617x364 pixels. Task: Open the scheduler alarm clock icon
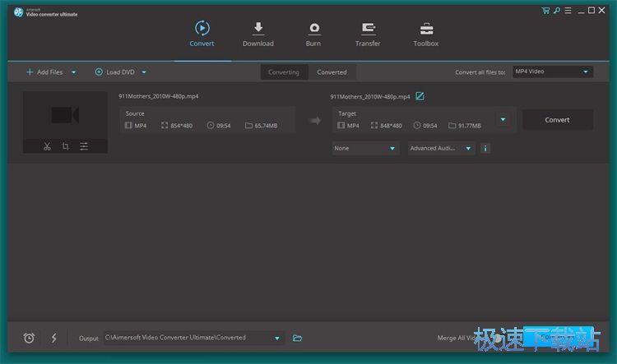point(29,338)
